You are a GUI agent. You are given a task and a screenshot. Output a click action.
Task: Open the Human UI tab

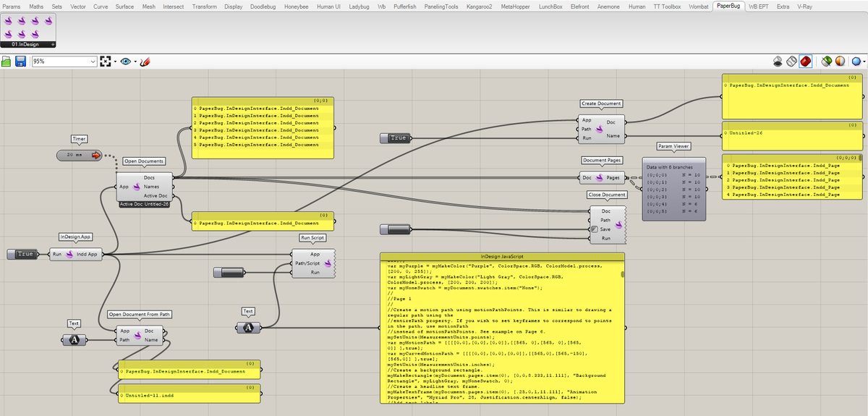pyautogui.click(x=329, y=6)
